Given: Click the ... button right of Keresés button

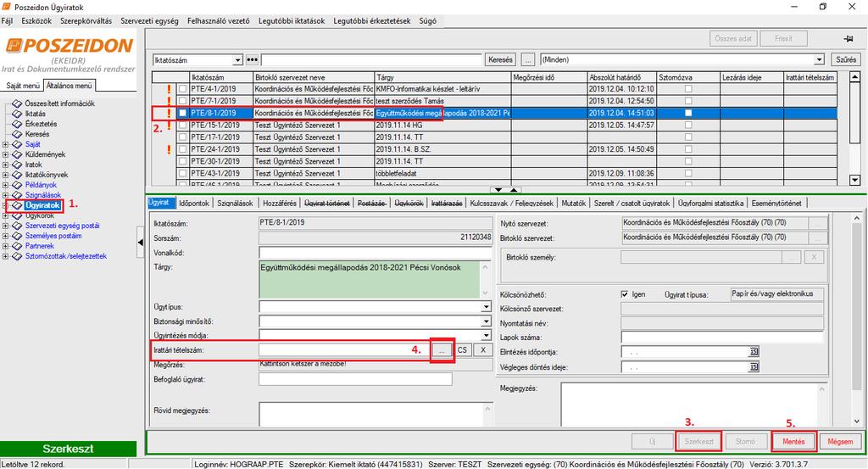Looking at the screenshot, I should (x=528, y=60).
